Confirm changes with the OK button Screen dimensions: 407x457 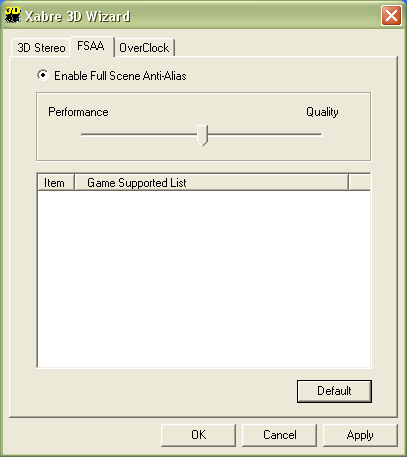pos(198,435)
